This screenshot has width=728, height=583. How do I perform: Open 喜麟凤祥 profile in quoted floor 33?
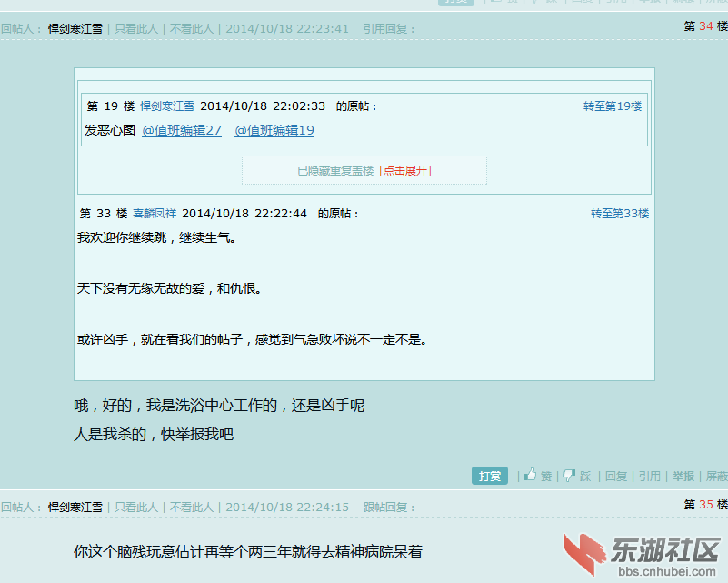(x=155, y=214)
